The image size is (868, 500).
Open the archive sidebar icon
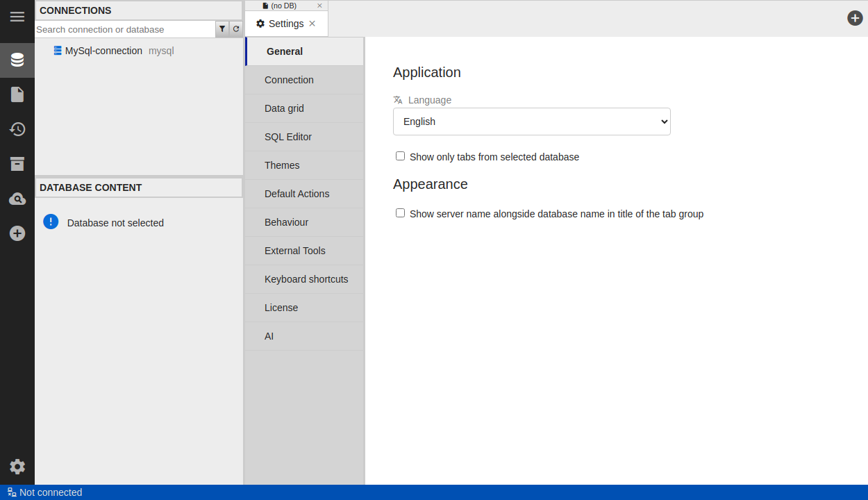[17, 164]
